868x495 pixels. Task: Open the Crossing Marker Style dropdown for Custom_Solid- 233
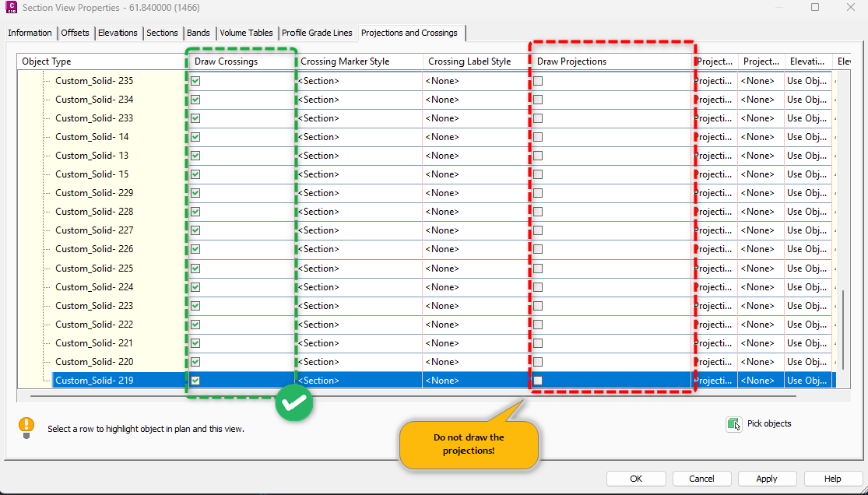coord(358,118)
